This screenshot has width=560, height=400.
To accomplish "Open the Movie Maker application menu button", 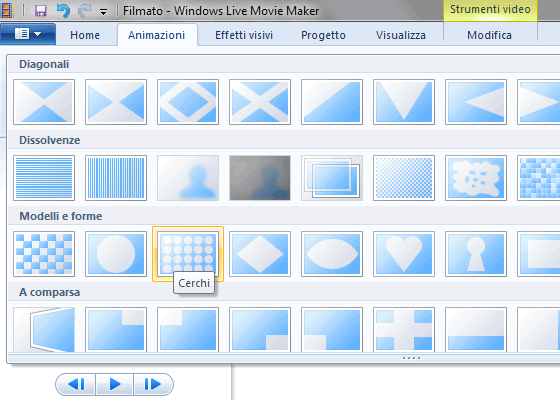I will point(28,34).
